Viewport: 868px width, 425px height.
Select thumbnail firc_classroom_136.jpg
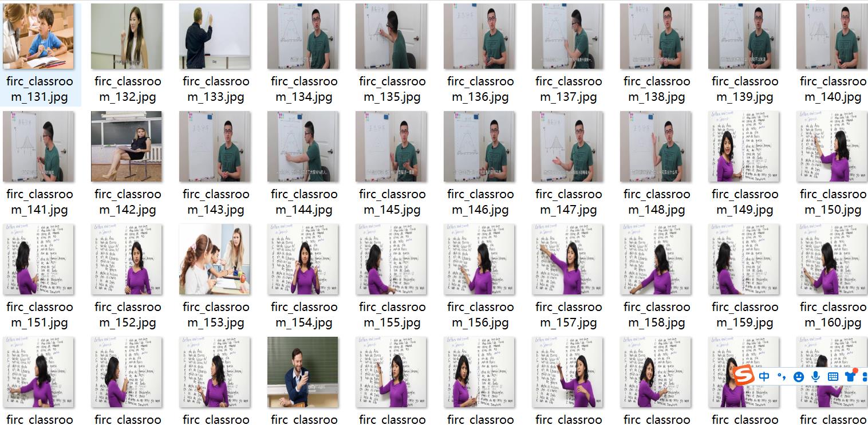coord(479,36)
